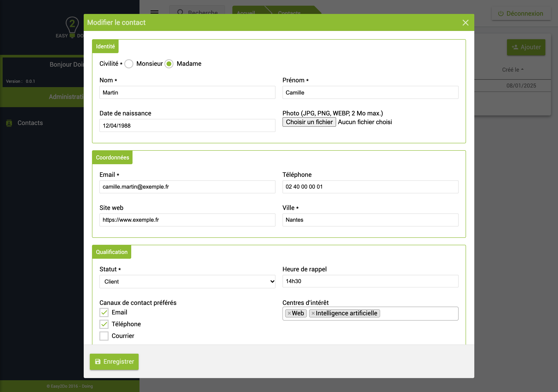Click the Prénom input field
The image size is (558, 392).
(370, 93)
